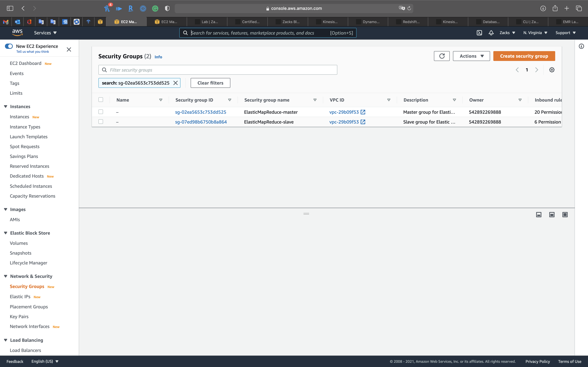Open external link icon for first VPC
588x367 pixels.
tap(363, 112)
